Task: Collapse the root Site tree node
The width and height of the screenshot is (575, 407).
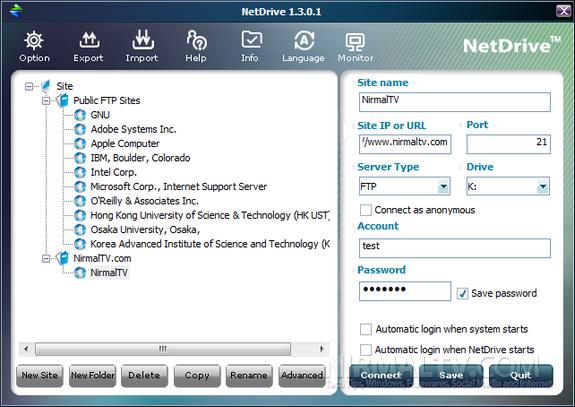Action: click(29, 87)
